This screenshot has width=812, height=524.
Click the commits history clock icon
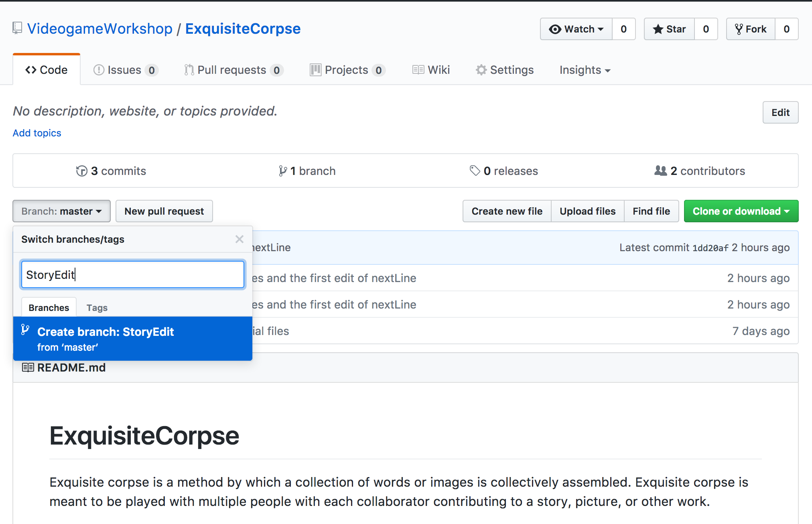coord(81,171)
